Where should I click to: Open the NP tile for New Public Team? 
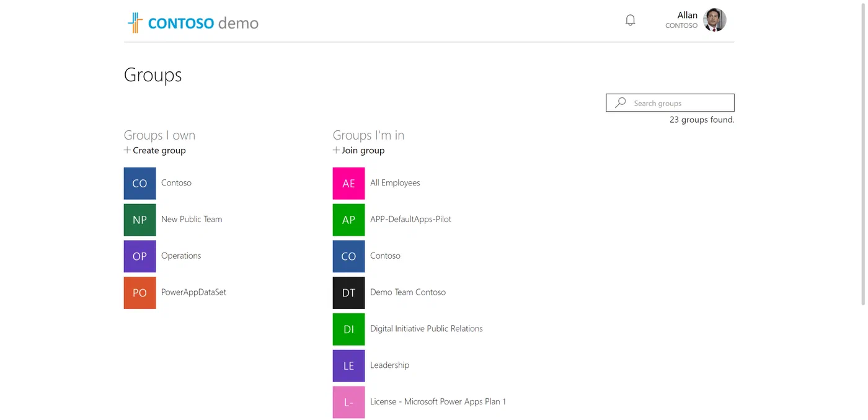coord(139,220)
